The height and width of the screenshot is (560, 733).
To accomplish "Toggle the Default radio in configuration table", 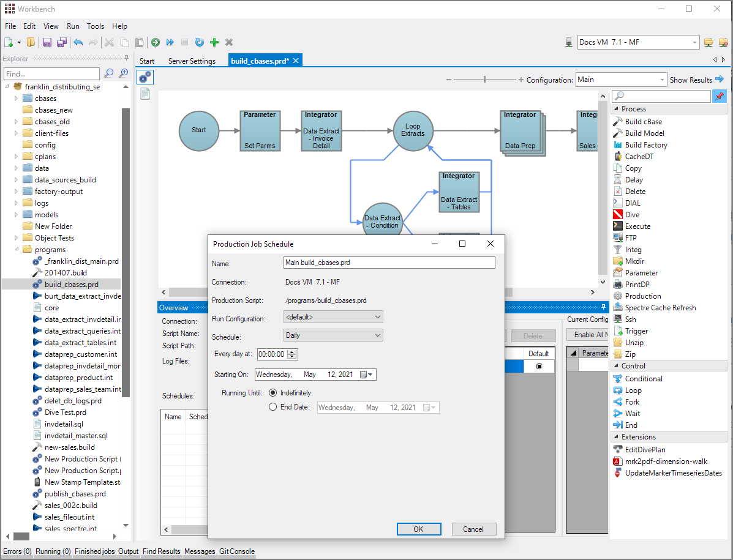I will pos(539,366).
